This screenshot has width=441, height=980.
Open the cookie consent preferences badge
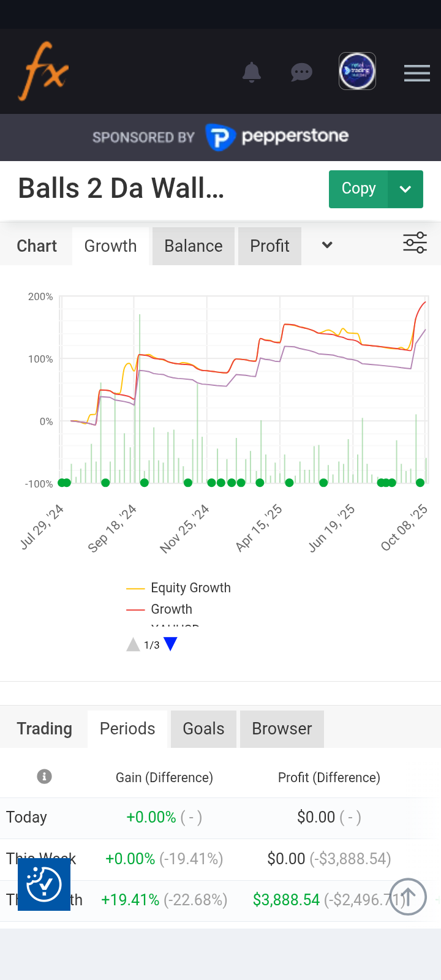point(44,884)
